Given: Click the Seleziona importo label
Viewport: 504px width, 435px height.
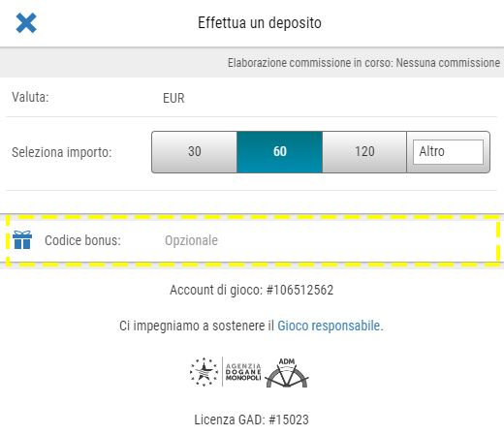Looking at the screenshot, I should (62, 152).
